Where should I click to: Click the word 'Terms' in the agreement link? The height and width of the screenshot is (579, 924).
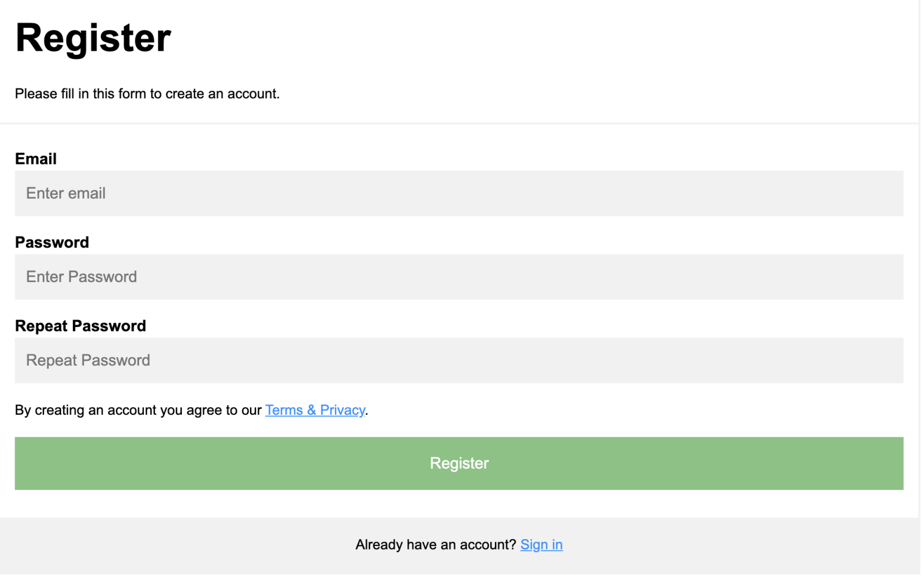(284, 410)
